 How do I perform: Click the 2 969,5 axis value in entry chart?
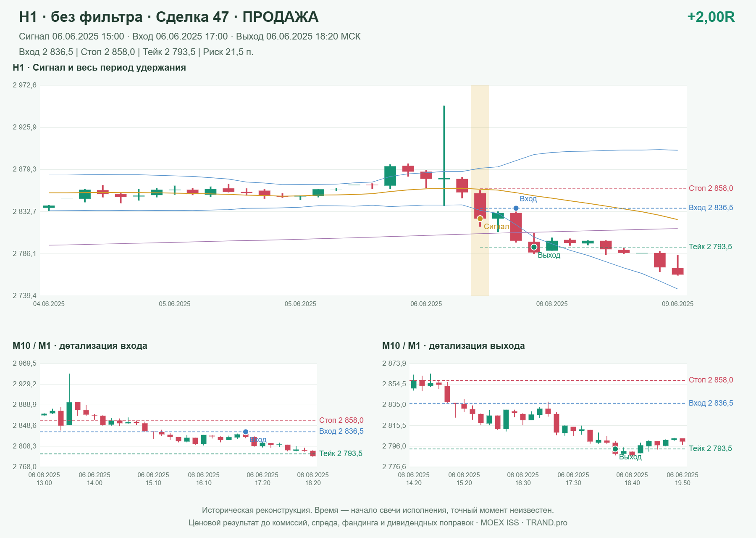24,364
